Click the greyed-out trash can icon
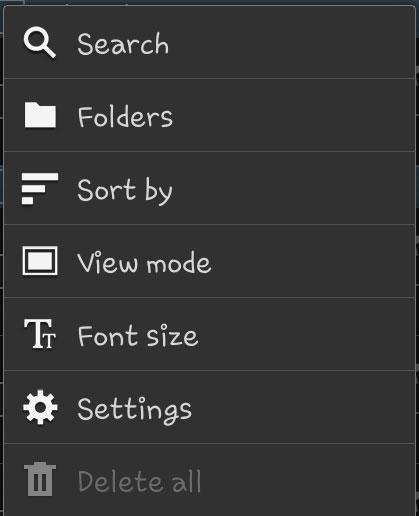 40,479
